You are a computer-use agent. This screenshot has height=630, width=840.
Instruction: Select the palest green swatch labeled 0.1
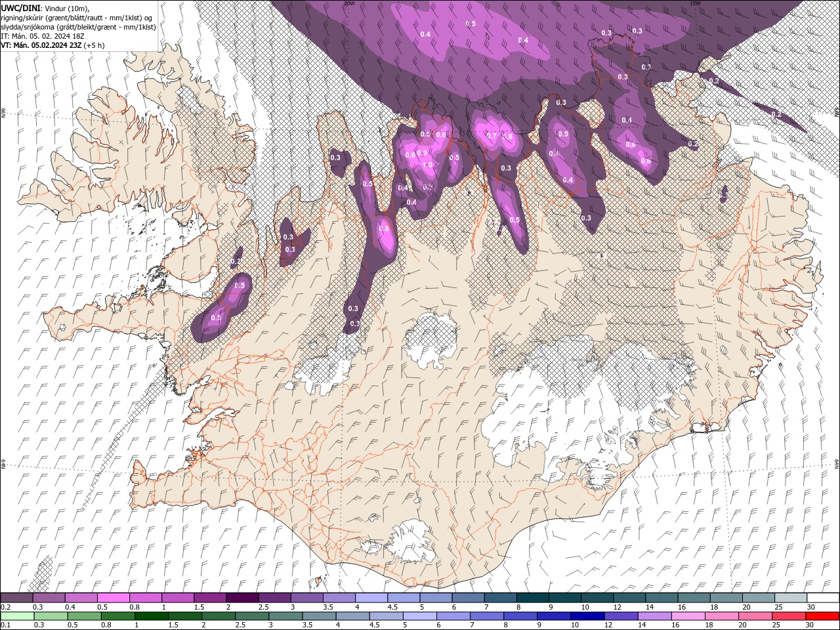(x=17, y=616)
